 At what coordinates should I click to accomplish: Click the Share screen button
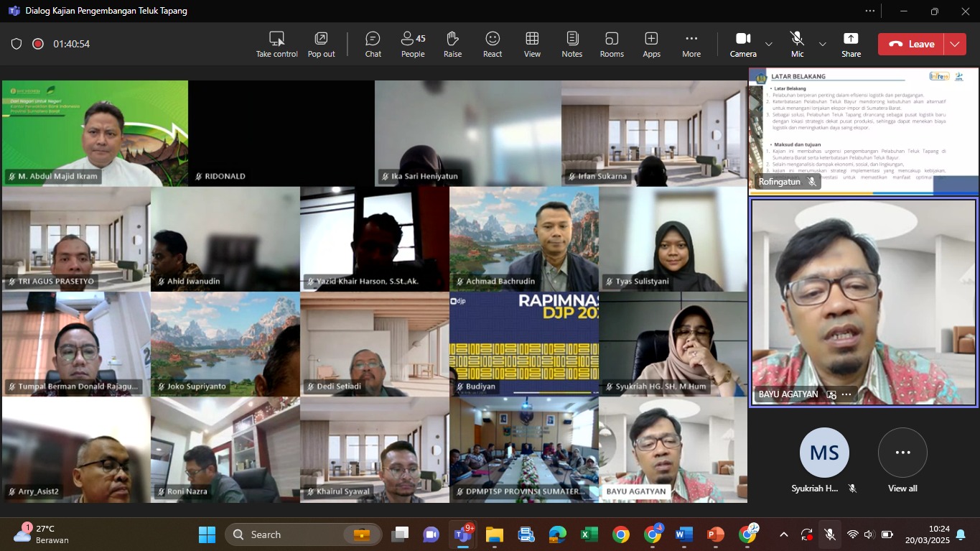click(x=851, y=45)
